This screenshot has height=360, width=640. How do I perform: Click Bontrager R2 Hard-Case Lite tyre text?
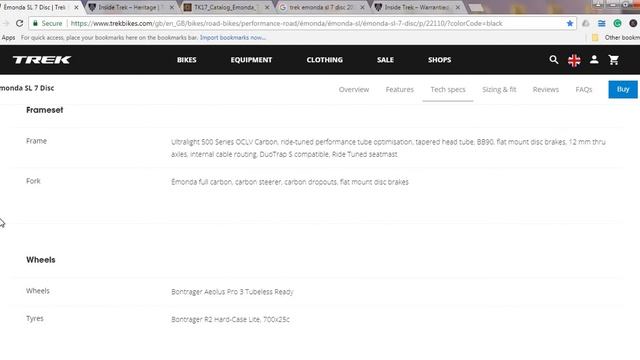point(230,319)
